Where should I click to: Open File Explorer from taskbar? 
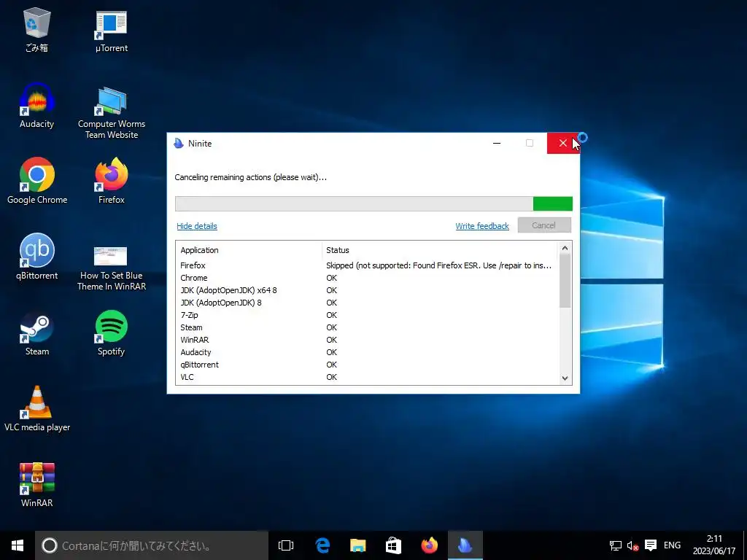click(x=357, y=545)
